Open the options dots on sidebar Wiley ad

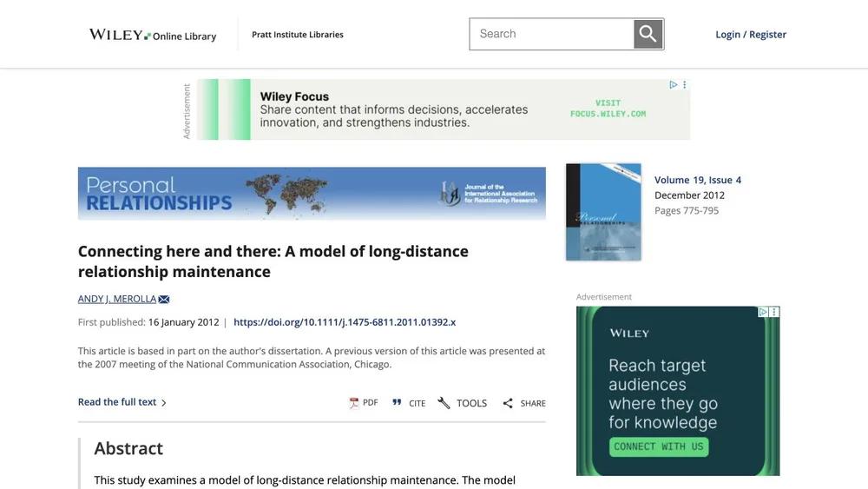774,312
